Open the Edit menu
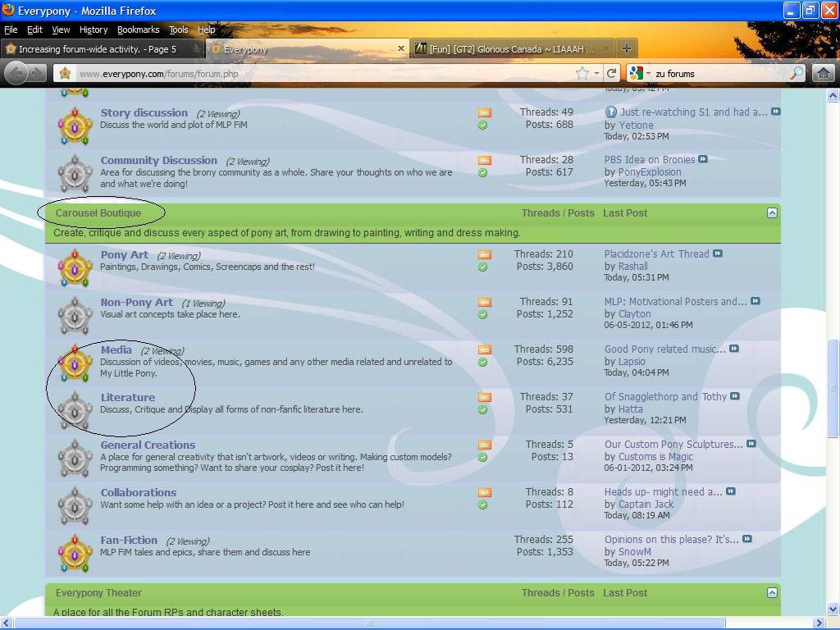 tap(34, 30)
